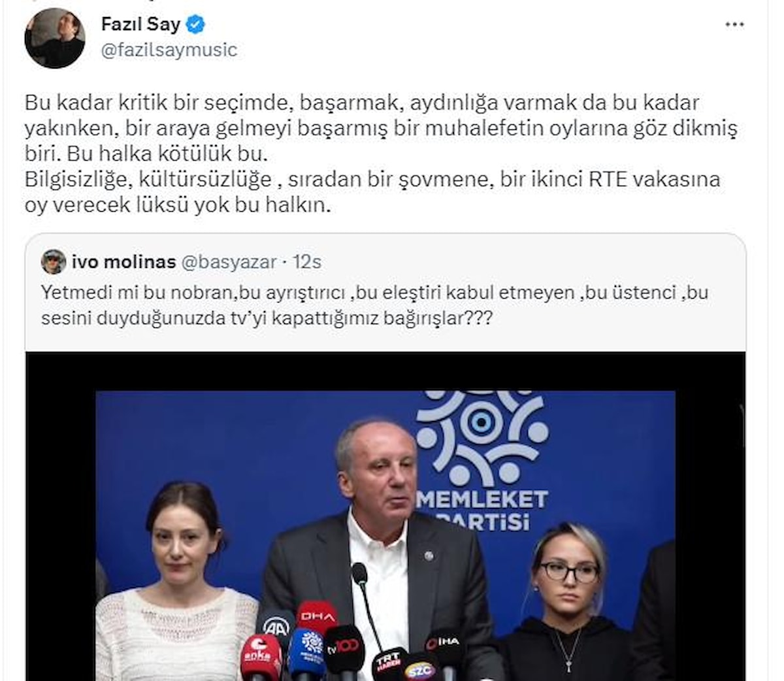This screenshot has width=784, height=681.
Task: Click the IHA microphone in video
Action: 444,645
